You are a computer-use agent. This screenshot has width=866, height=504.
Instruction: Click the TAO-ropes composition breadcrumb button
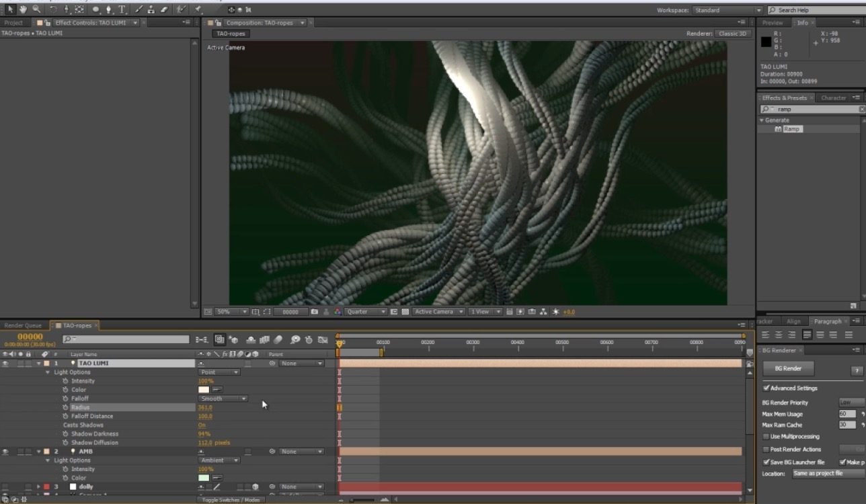click(231, 34)
